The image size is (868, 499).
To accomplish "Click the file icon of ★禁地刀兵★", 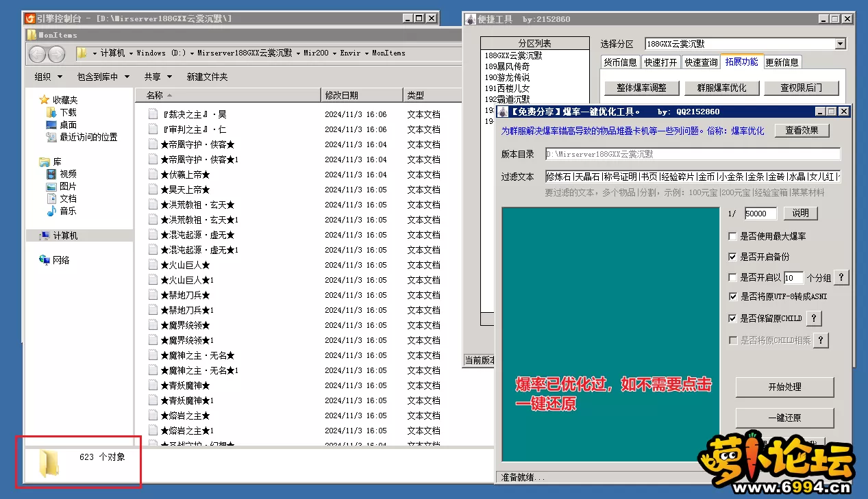I will (153, 295).
